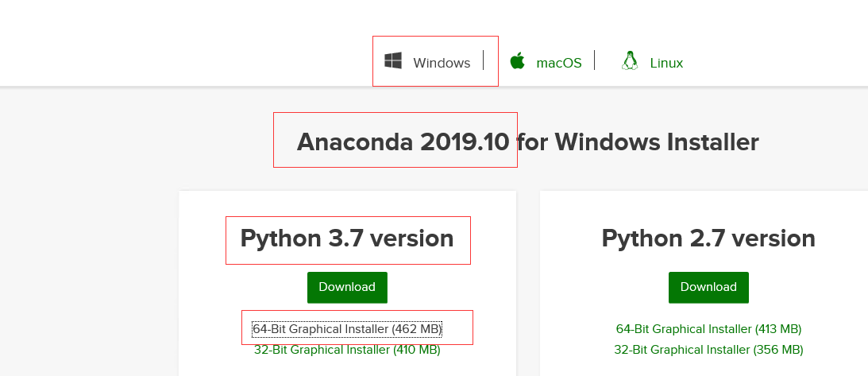
Task: Open 64-Bit Graphical Installer (413 MB) link
Action: tap(708, 329)
